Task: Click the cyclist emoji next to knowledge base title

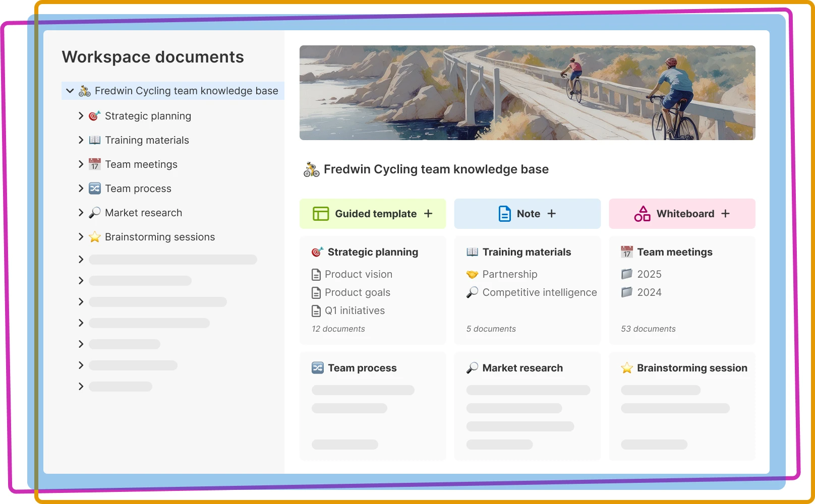Action: click(x=311, y=169)
